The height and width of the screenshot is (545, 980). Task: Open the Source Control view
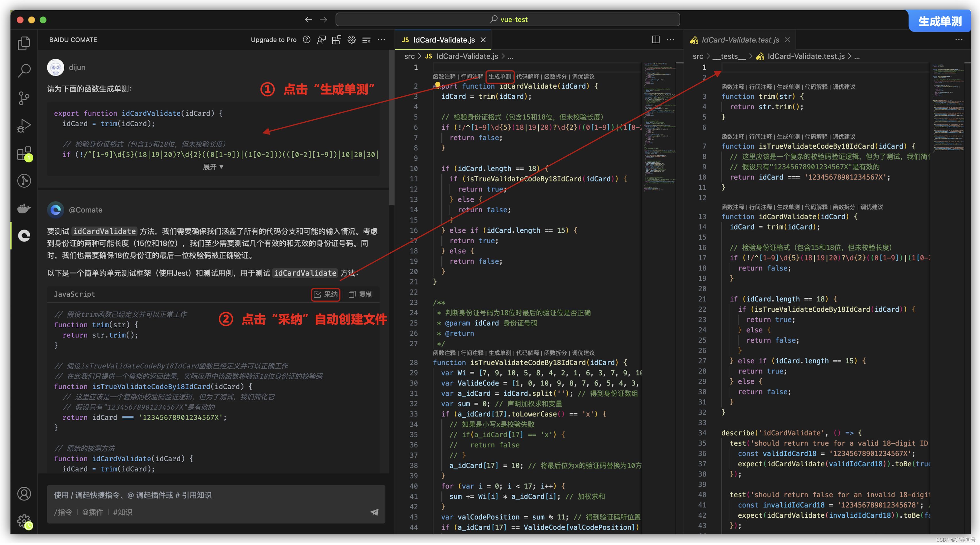pos(24,98)
